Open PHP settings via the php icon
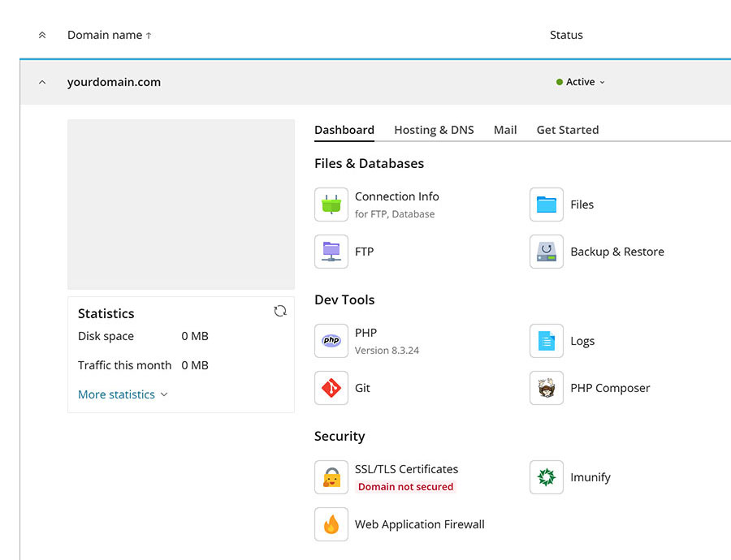This screenshot has height=560, width=731. click(331, 341)
